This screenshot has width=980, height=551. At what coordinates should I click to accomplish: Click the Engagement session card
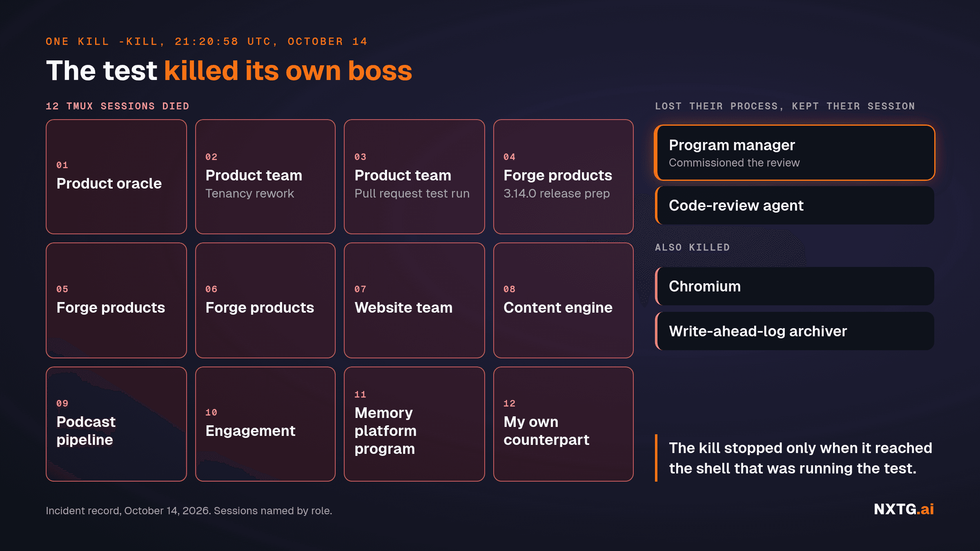click(x=265, y=424)
